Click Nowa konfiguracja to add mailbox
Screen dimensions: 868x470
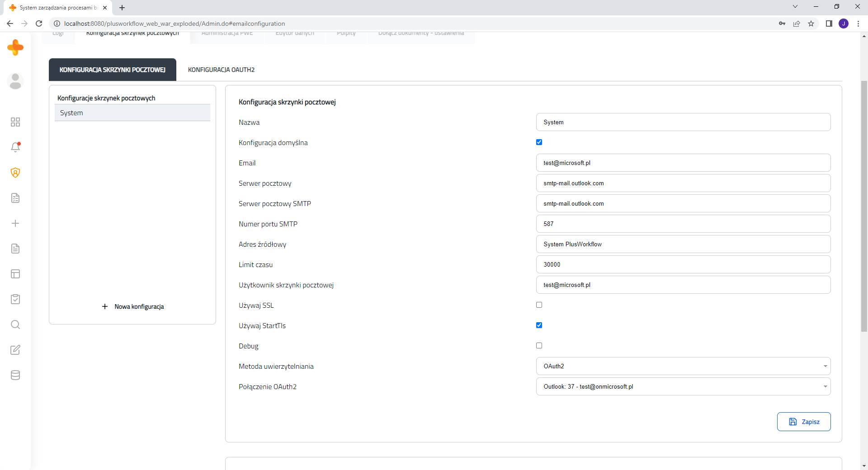[133, 306]
